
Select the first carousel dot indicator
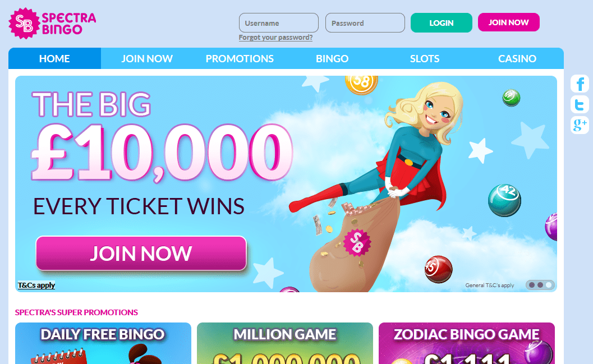[532, 285]
